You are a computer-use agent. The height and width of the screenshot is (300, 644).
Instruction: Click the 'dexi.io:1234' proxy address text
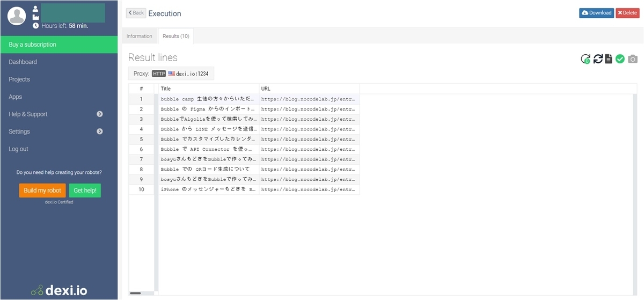(192, 74)
